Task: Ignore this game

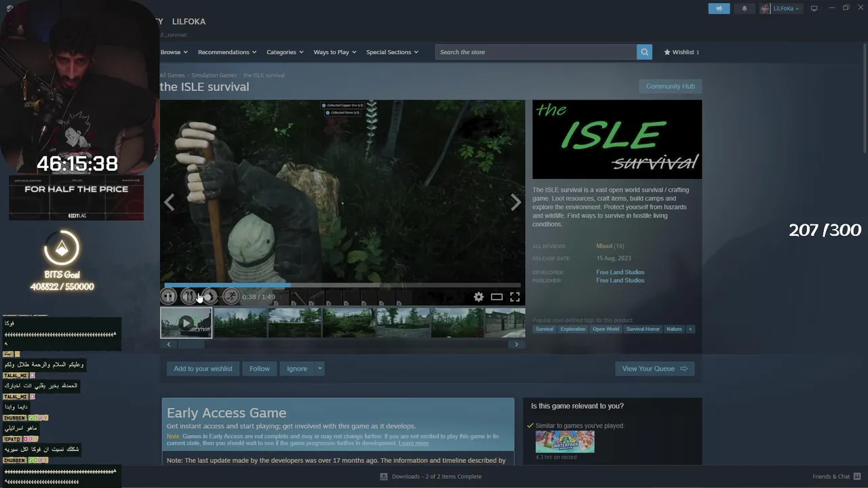Action: point(297,369)
